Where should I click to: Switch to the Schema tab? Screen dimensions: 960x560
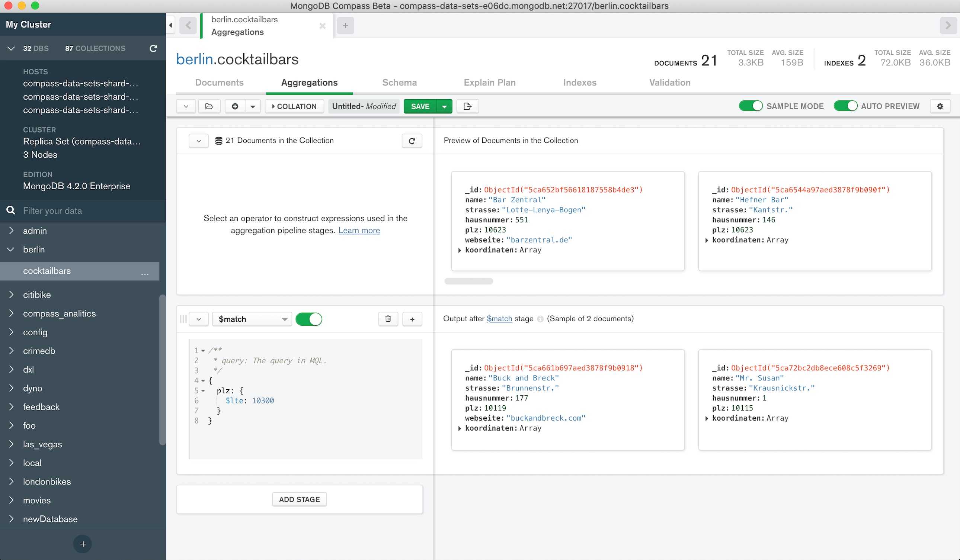[398, 82]
